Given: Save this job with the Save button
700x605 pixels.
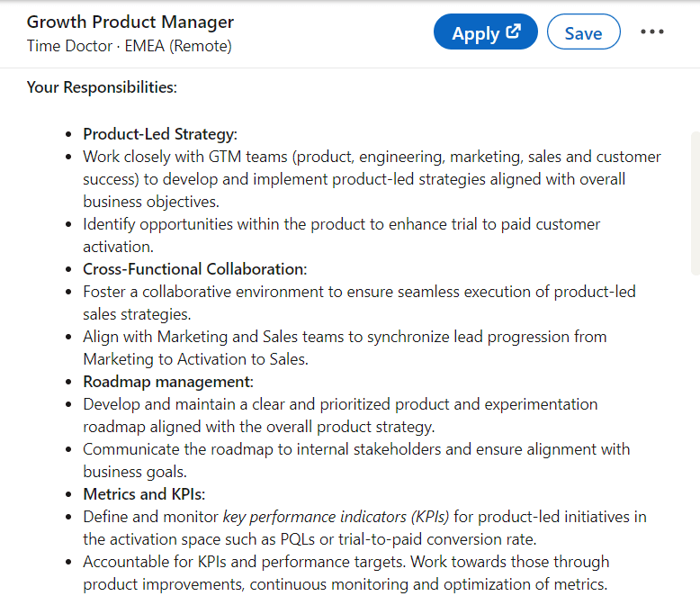Looking at the screenshot, I should click(x=583, y=33).
